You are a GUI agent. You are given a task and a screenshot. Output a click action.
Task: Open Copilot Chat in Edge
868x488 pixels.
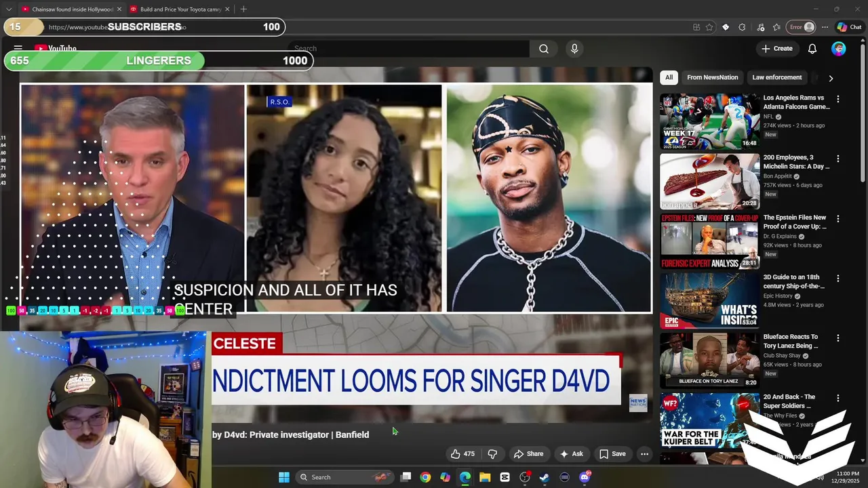[x=849, y=27]
